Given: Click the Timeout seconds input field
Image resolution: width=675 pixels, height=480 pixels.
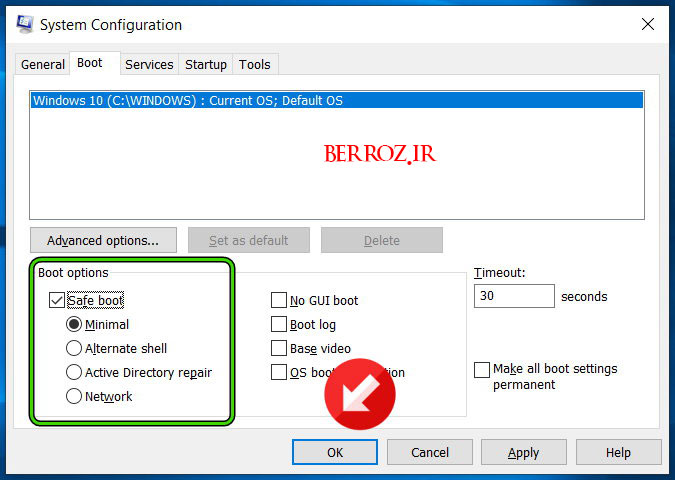Looking at the screenshot, I should (x=514, y=297).
